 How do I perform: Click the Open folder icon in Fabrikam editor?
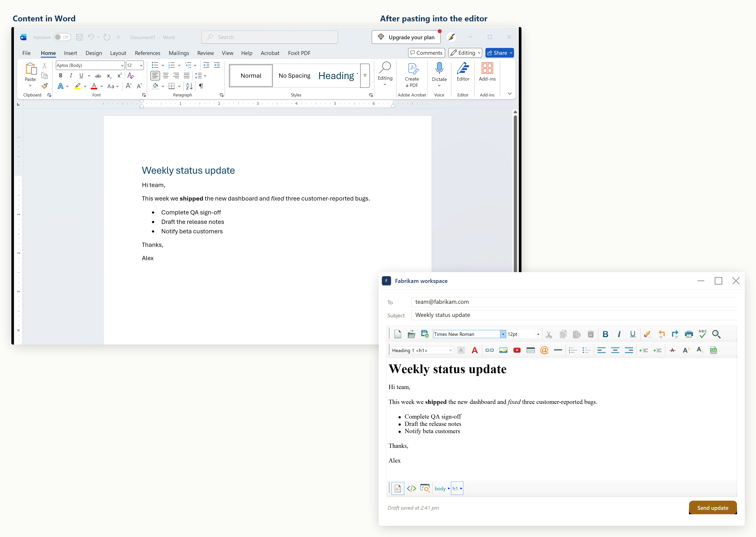(411, 334)
